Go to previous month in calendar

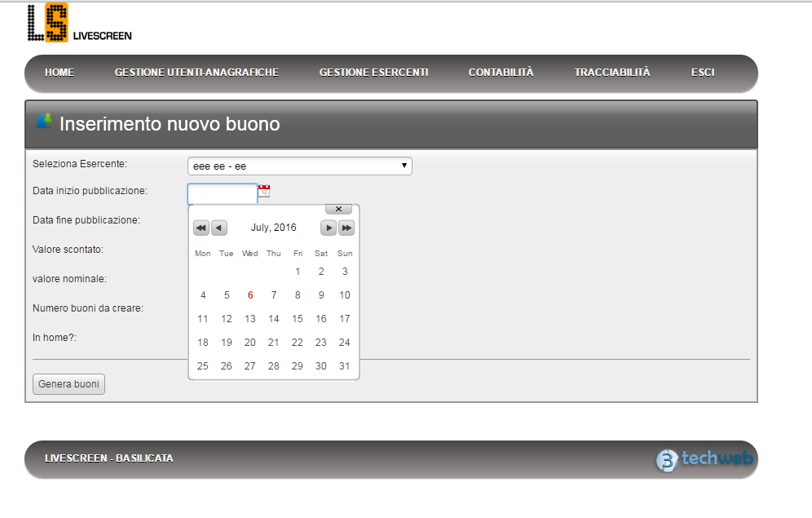pos(219,228)
